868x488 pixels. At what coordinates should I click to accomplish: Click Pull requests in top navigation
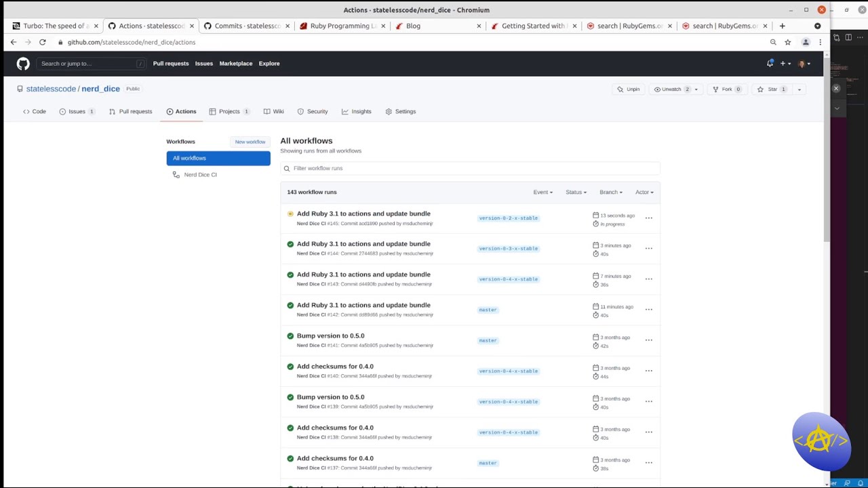click(171, 64)
